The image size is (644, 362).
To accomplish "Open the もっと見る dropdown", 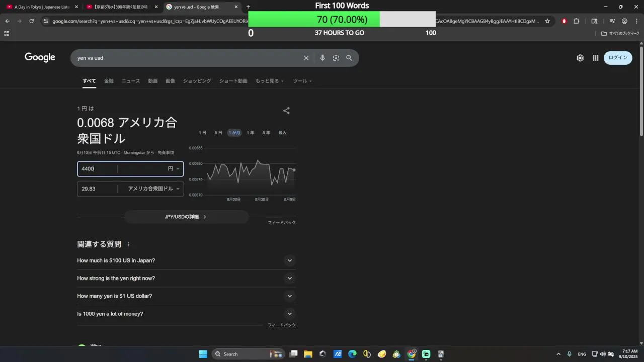I will [270, 81].
